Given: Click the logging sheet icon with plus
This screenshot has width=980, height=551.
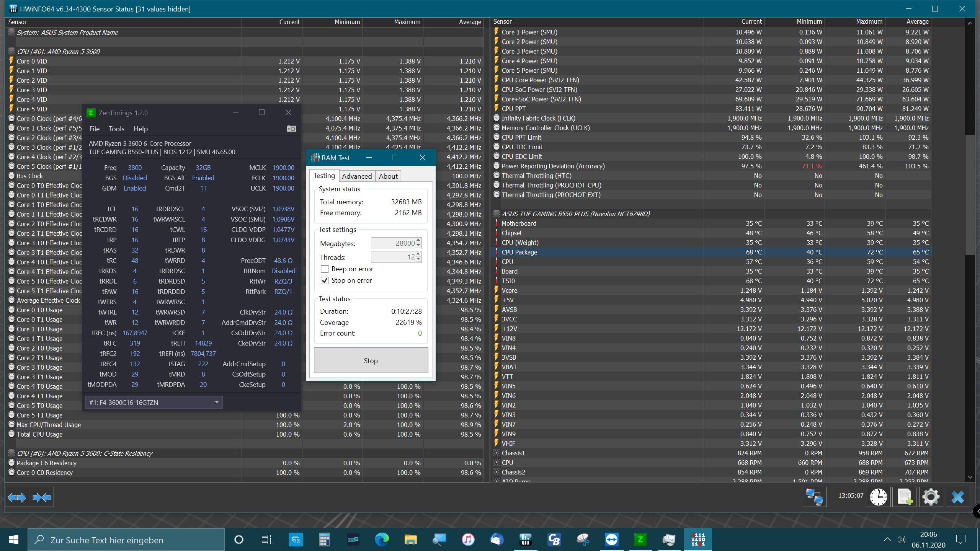Looking at the screenshot, I should [x=905, y=497].
